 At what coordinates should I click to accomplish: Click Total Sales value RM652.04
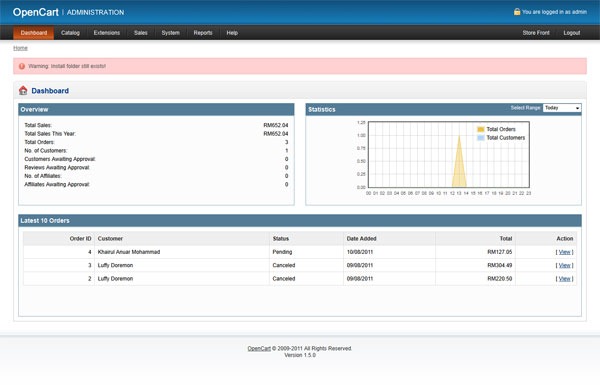pos(276,126)
